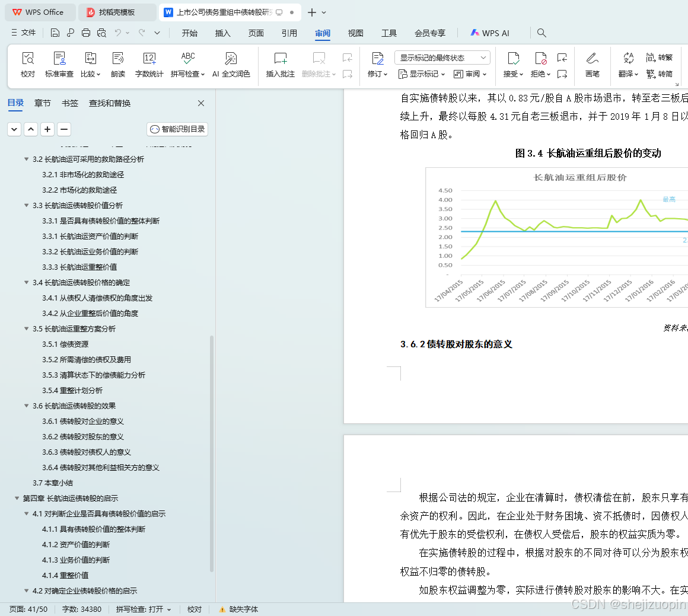Viewport: 688px width, 616px height.
Task: Click the print preview icon
Action: point(102,33)
